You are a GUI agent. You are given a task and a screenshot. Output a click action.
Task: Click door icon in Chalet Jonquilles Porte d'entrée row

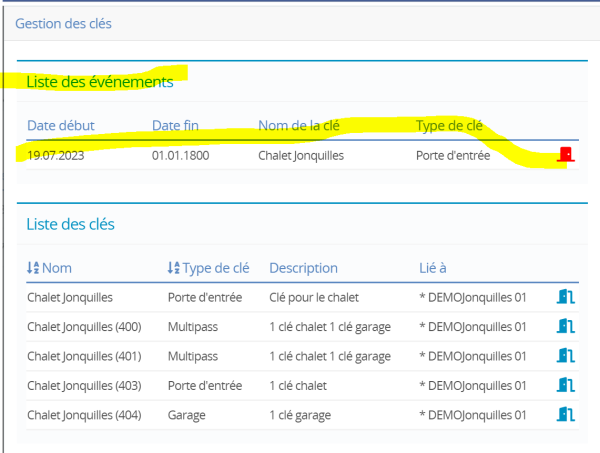point(566,297)
